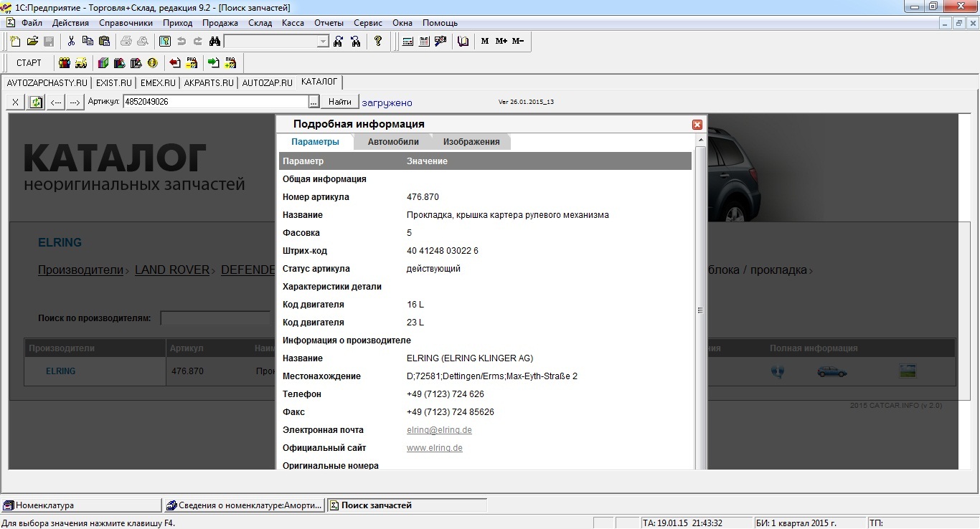Image resolution: width=980 pixels, height=529 pixels.
Task: Open the Действия menu
Action: pyautogui.click(x=70, y=23)
